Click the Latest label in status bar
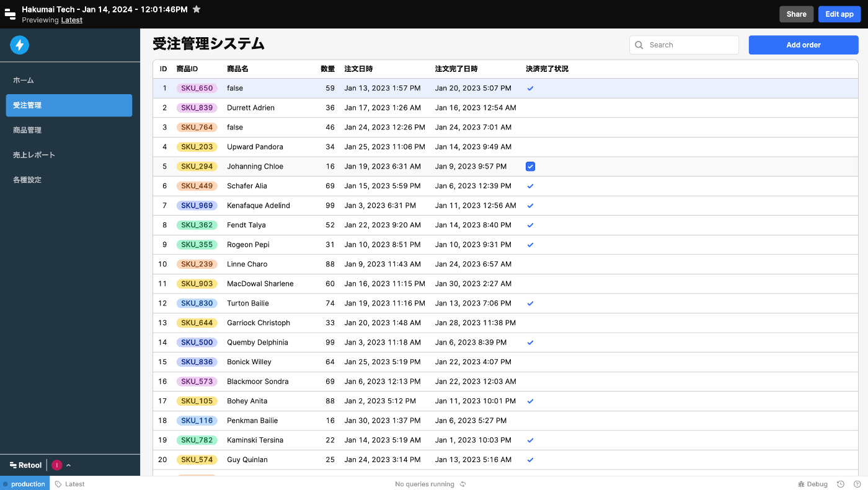Image resolution: width=868 pixels, height=490 pixels. tap(75, 484)
